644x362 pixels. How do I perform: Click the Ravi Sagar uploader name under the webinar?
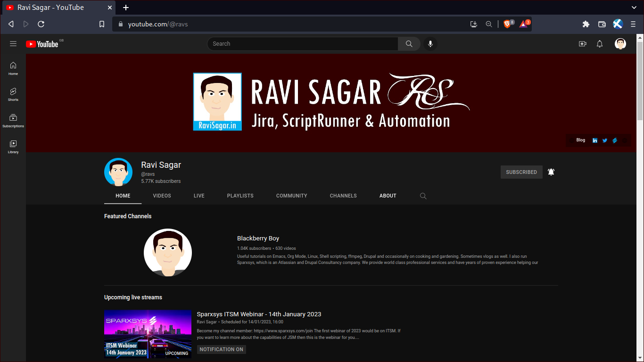tap(206, 322)
